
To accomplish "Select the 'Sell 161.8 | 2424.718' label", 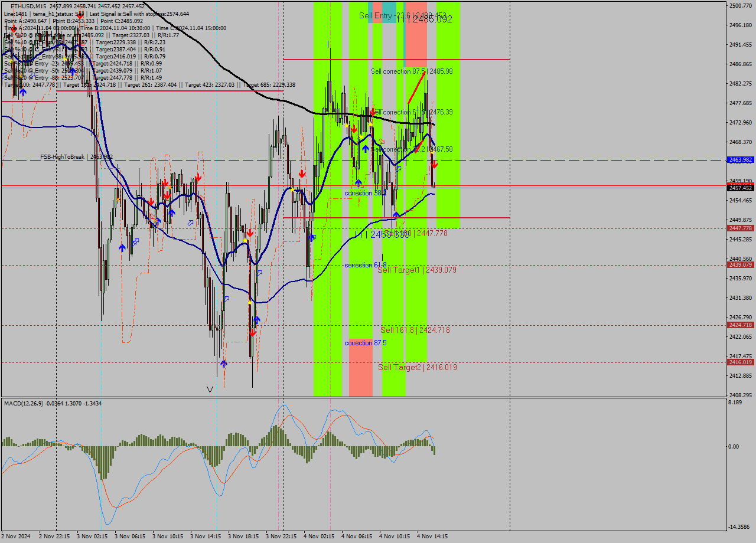I will click(x=415, y=330).
